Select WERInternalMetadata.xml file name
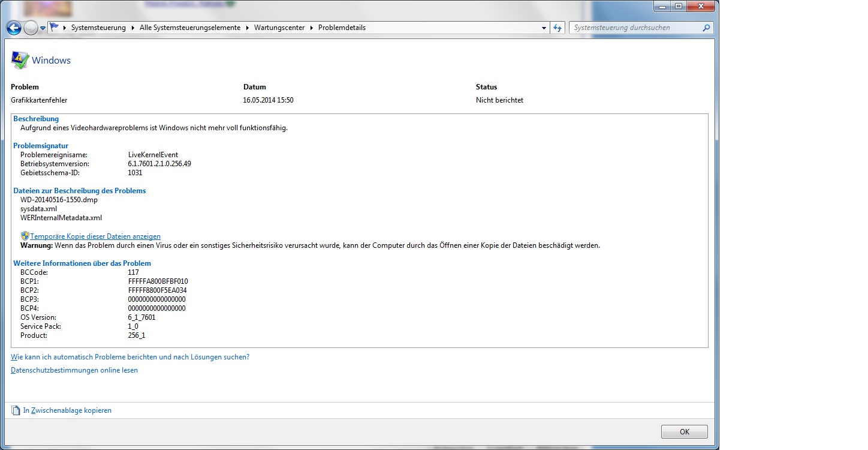 [x=61, y=218]
